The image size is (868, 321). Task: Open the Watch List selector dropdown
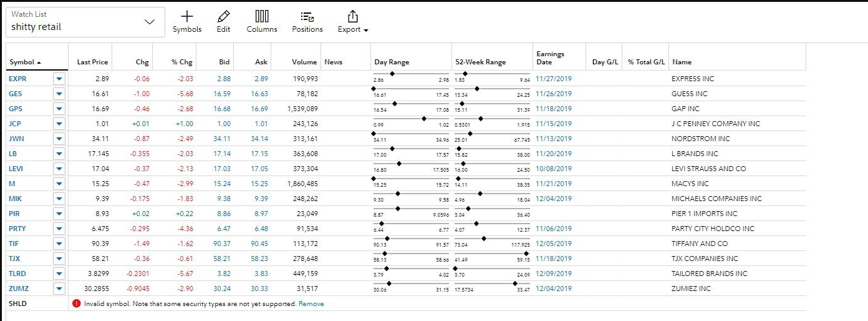(85, 22)
